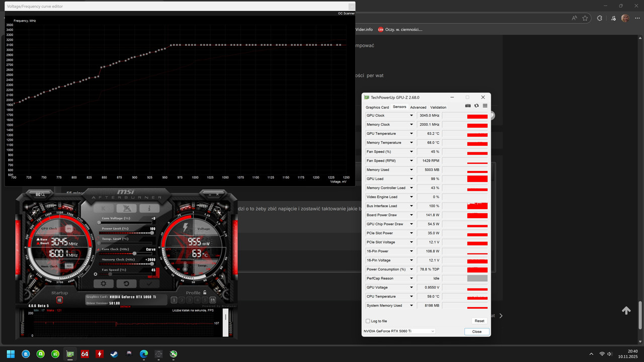The width and height of the screenshot is (644, 362).
Task: Toggle fan speed auto gear icon
Action: [96, 274]
